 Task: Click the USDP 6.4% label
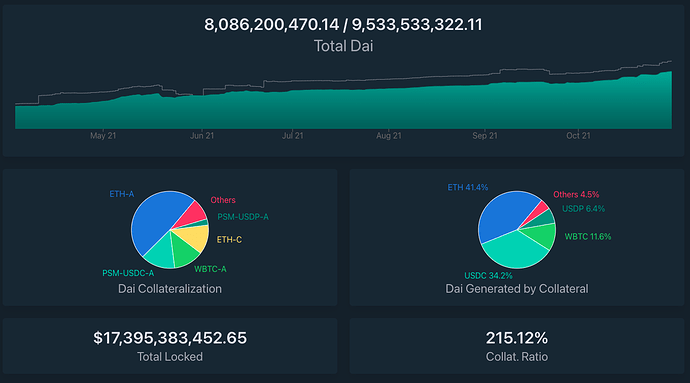584,209
